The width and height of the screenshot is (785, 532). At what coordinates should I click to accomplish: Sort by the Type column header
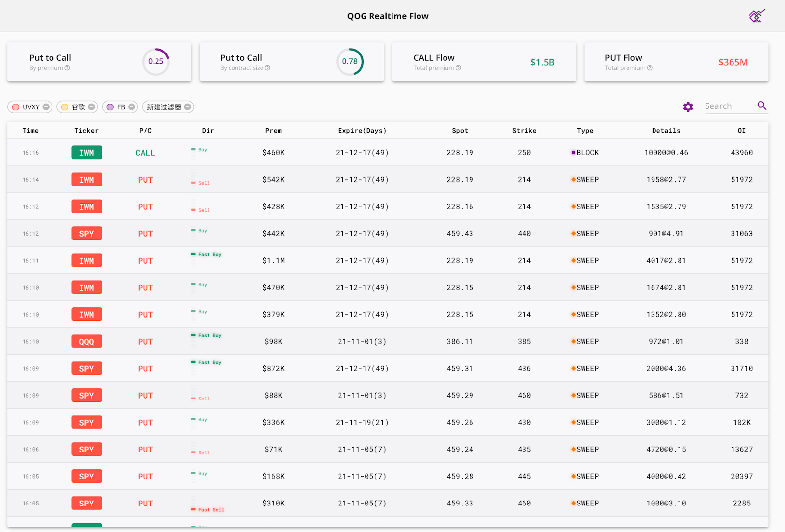coord(585,131)
